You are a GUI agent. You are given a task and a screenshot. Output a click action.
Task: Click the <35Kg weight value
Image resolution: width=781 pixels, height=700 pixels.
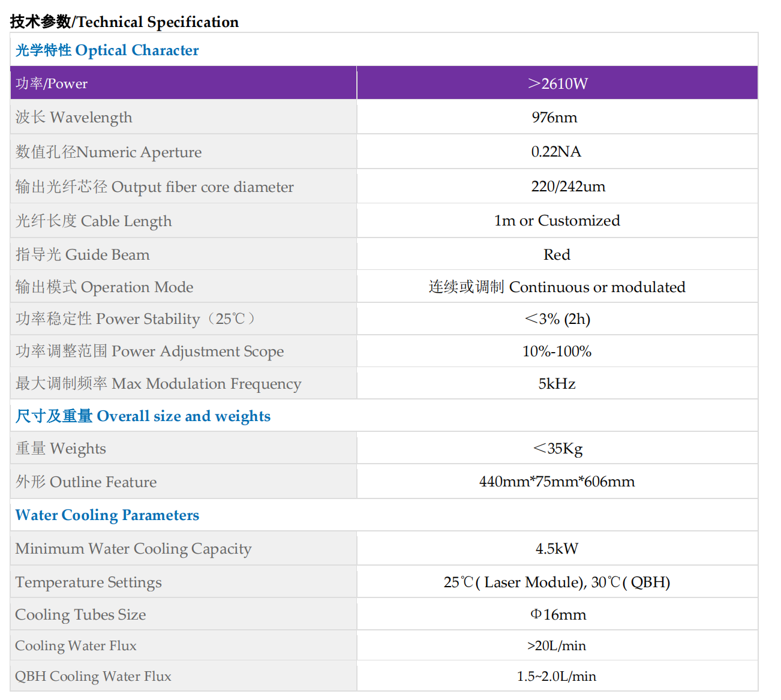[557, 449]
